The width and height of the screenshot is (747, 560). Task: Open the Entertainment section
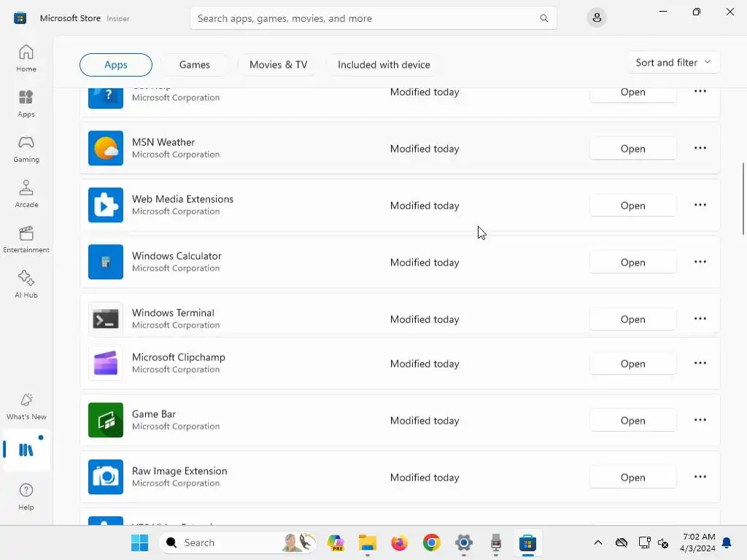click(x=26, y=239)
